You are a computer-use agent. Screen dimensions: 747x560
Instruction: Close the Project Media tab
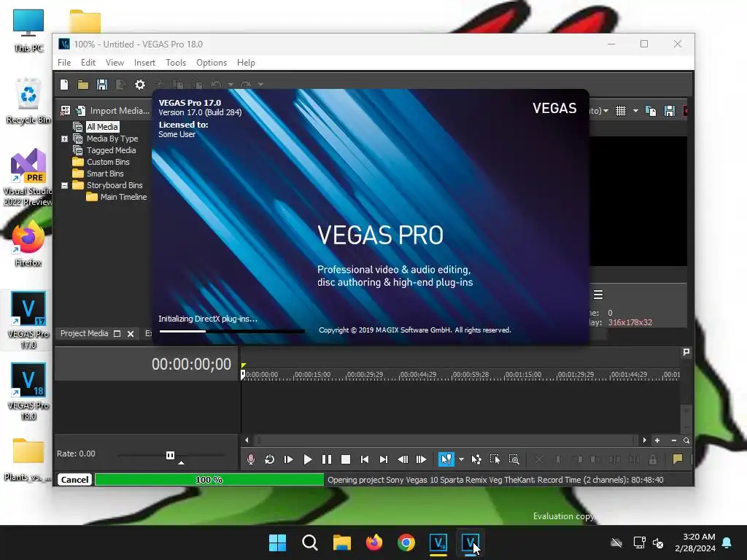point(131,334)
